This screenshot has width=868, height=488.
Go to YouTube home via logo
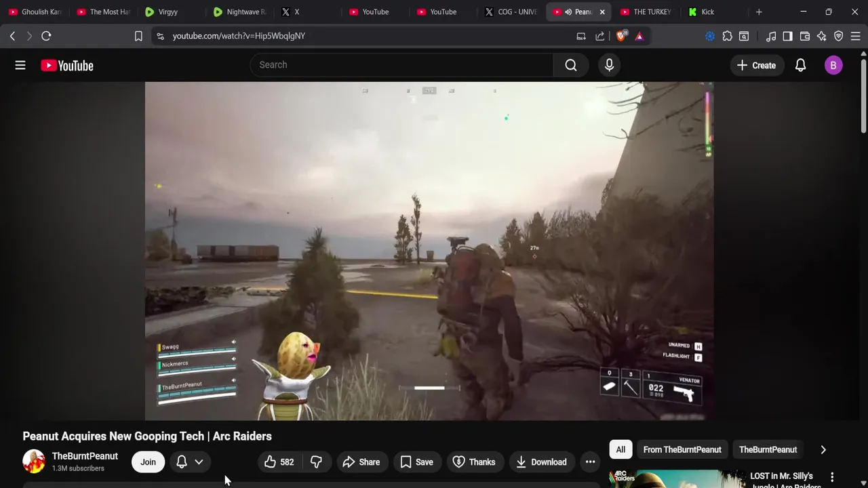pos(66,65)
